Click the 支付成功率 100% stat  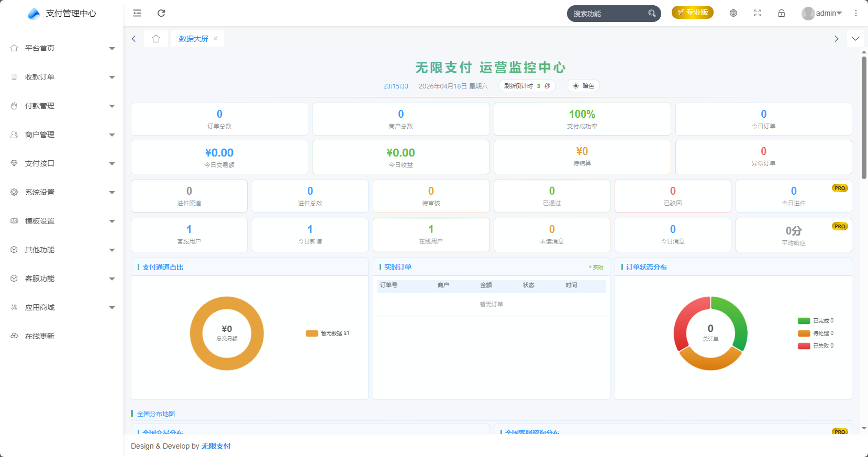coord(582,119)
